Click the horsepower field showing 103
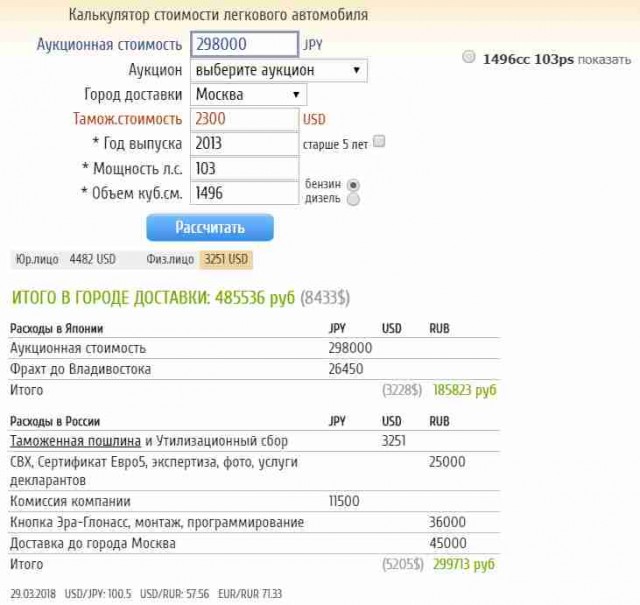Screen dimensions: 640x605 point(244,168)
